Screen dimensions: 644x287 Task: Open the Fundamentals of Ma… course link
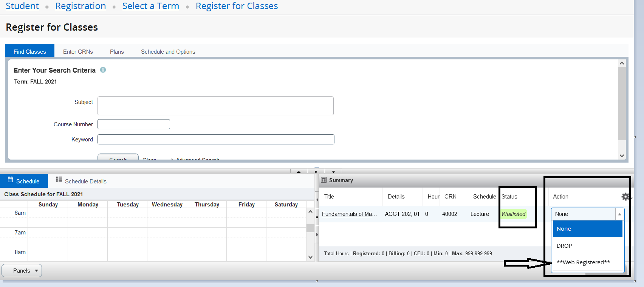click(x=349, y=214)
